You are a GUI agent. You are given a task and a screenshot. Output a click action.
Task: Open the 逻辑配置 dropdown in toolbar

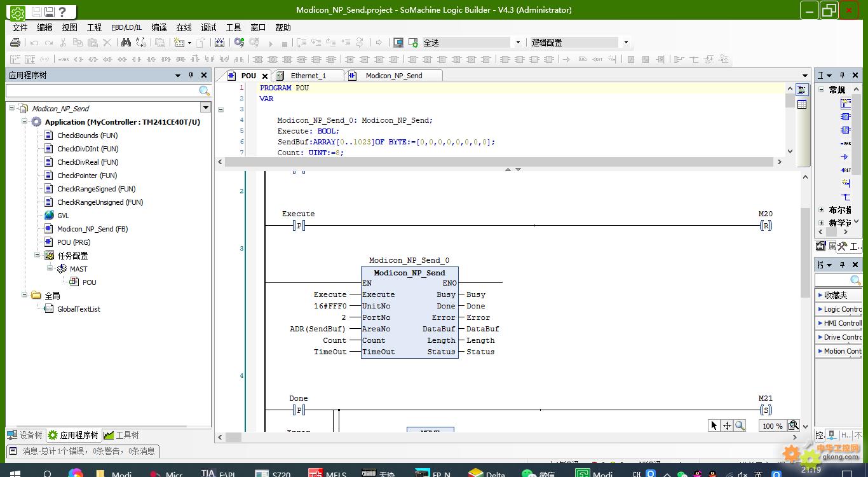coord(625,43)
